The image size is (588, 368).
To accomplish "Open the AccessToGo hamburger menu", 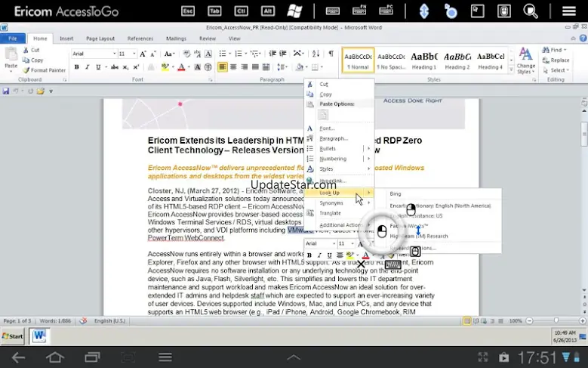I will tap(569, 11).
